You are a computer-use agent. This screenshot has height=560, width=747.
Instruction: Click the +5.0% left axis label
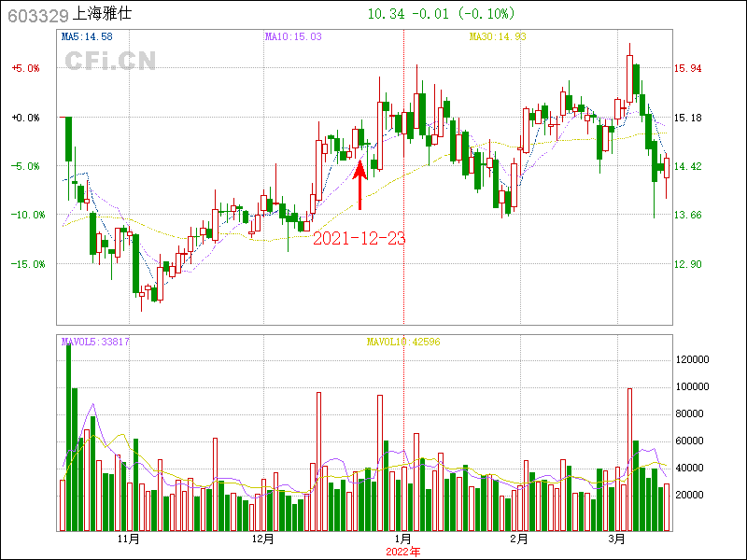point(26,68)
